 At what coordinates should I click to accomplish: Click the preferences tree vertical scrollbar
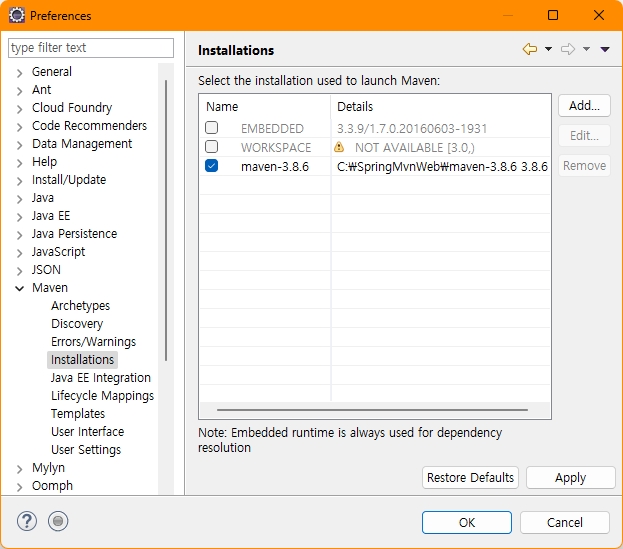166,220
